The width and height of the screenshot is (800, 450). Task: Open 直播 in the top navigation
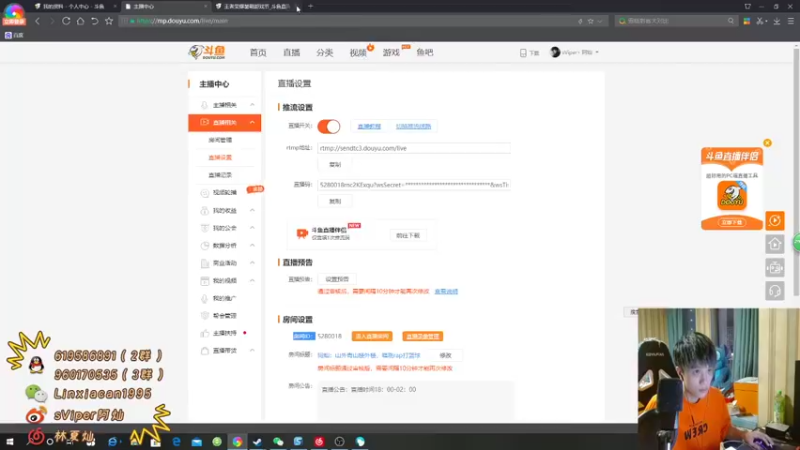pyautogui.click(x=291, y=53)
